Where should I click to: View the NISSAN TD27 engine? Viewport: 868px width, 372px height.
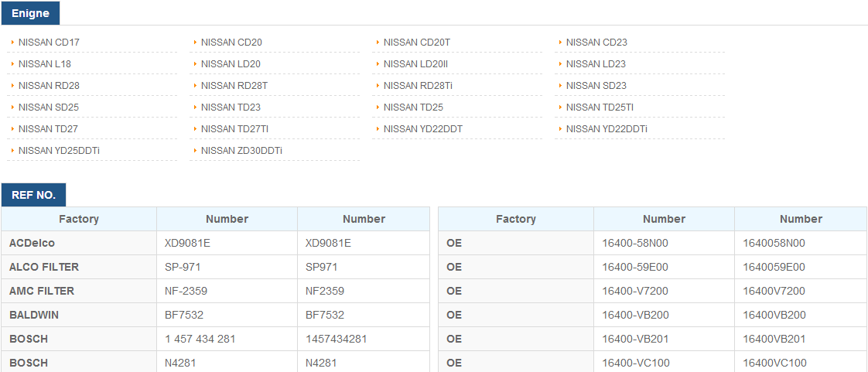[x=48, y=128]
